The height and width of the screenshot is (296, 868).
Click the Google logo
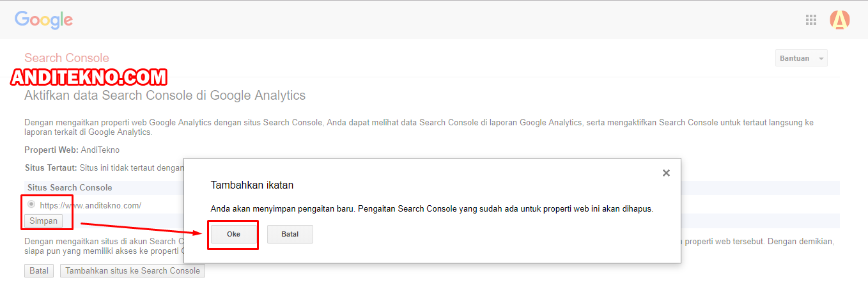click(x=43, y=20)
